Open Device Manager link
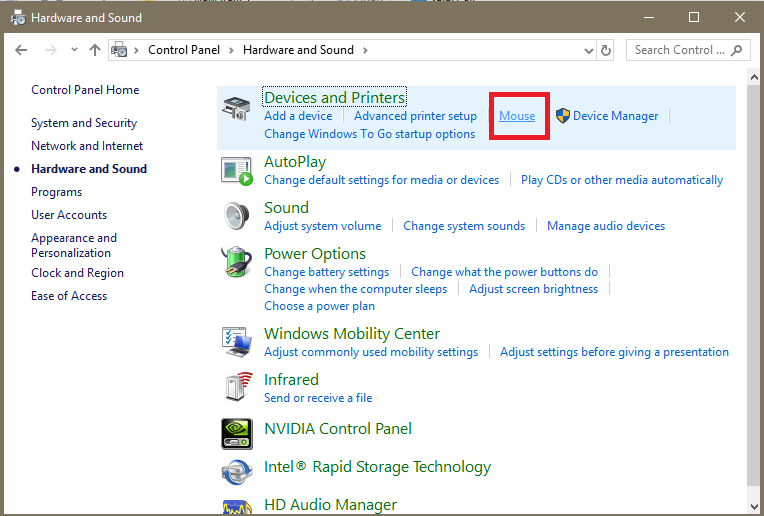764x516 pixels. [615, 116]
